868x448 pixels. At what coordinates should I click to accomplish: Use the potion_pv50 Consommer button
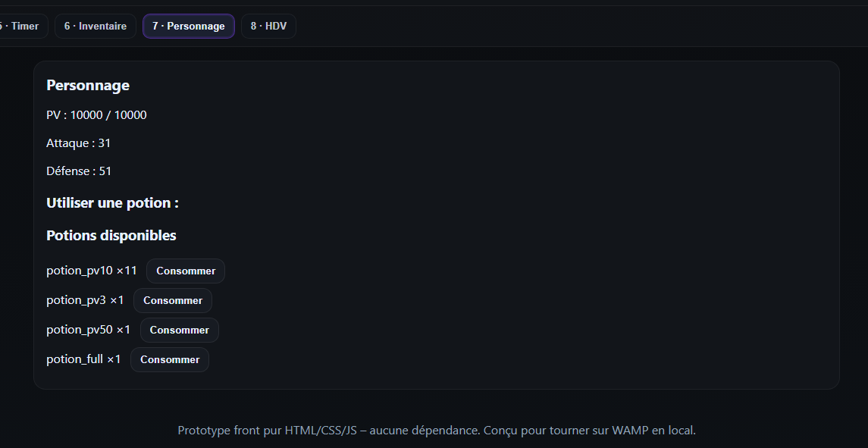(180, 330)
